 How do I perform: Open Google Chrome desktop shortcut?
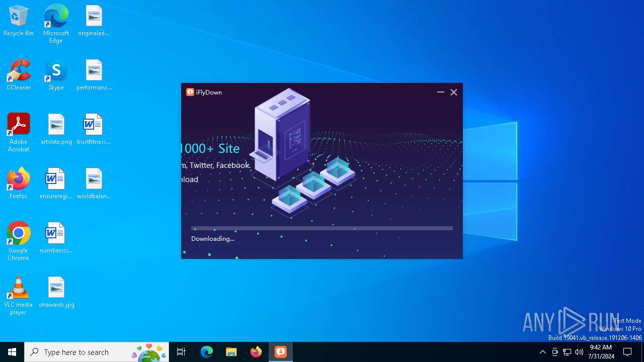click(x=19, y=241)
